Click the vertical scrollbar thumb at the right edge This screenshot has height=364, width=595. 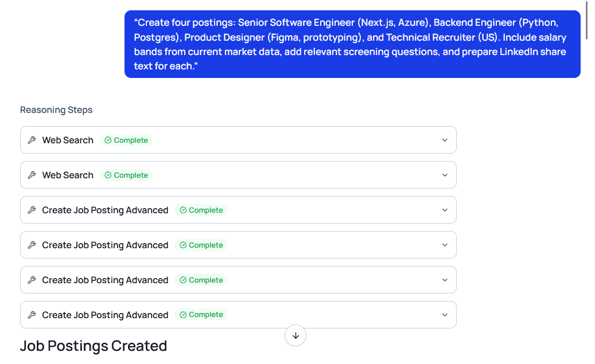[x=586, y=20]
